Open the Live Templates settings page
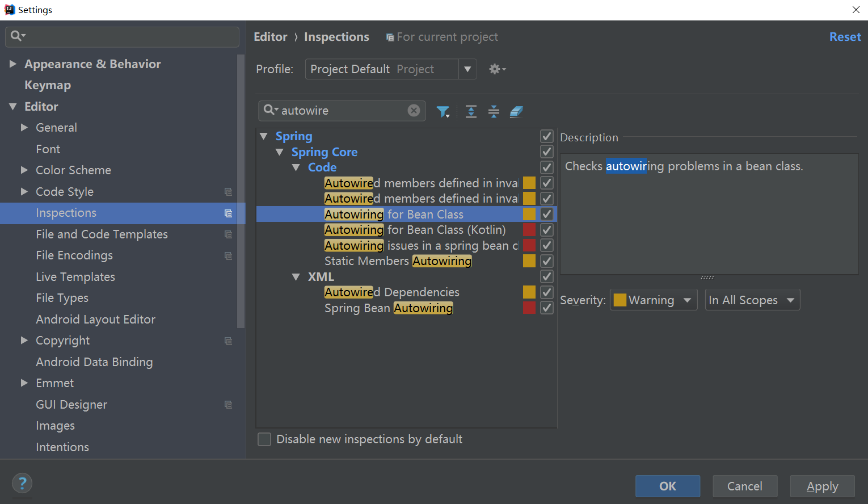Image resolution: width=868 pixels, height=504 pixels. 75,277
